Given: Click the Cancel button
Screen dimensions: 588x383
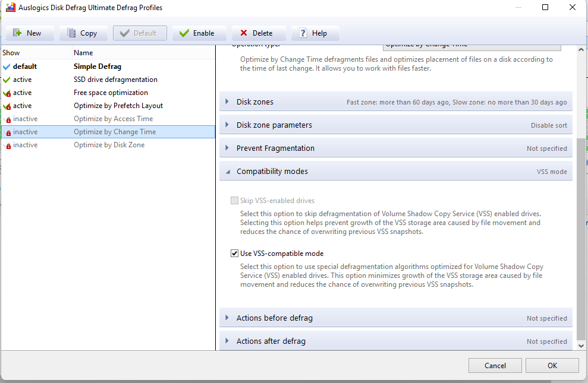Looking at the screenshot, I should point(495,365).
